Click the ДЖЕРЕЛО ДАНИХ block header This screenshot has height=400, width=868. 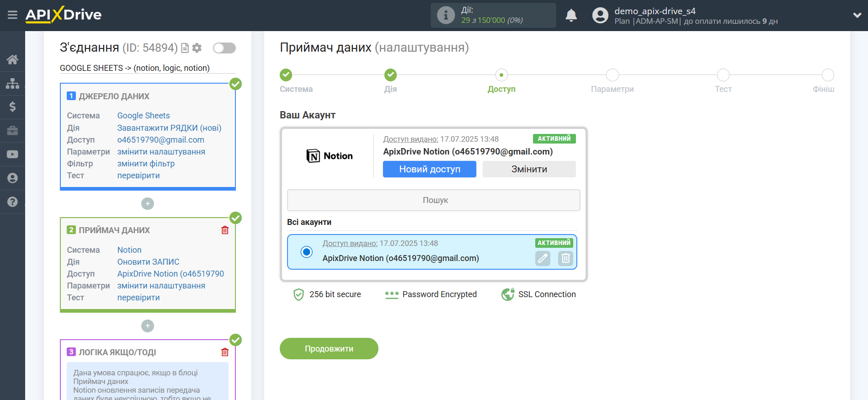tap(114, 96)
